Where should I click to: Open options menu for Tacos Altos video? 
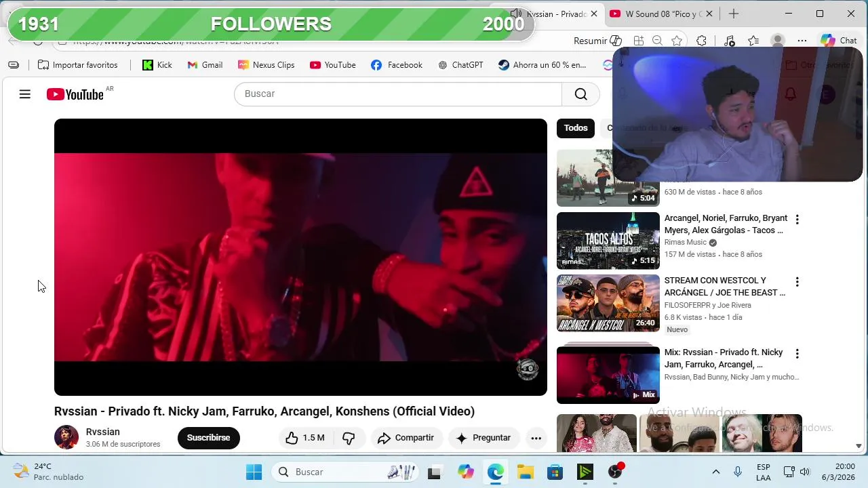click(x=797, y=220)
